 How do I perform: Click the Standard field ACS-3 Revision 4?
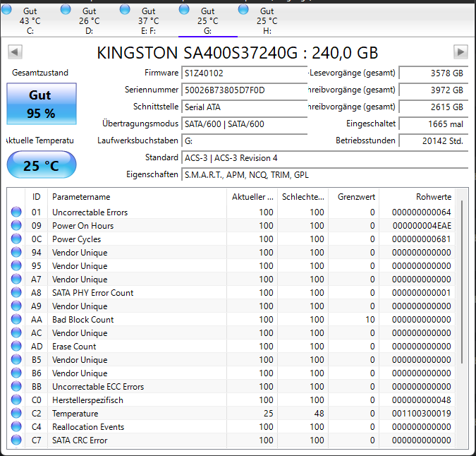325,158
